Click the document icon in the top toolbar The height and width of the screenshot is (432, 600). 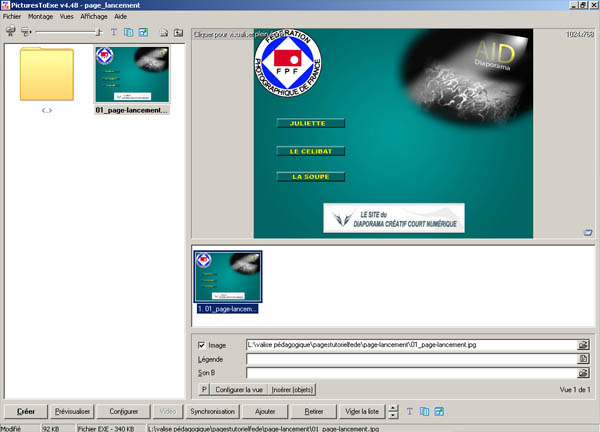pyautogui.click(x=164, y=33)
